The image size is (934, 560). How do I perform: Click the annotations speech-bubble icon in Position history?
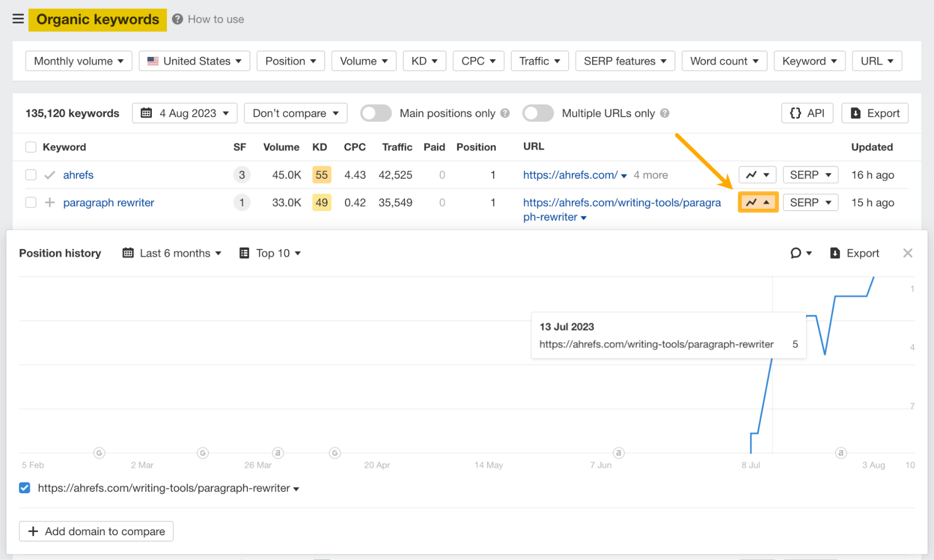(x=795, y=253)
